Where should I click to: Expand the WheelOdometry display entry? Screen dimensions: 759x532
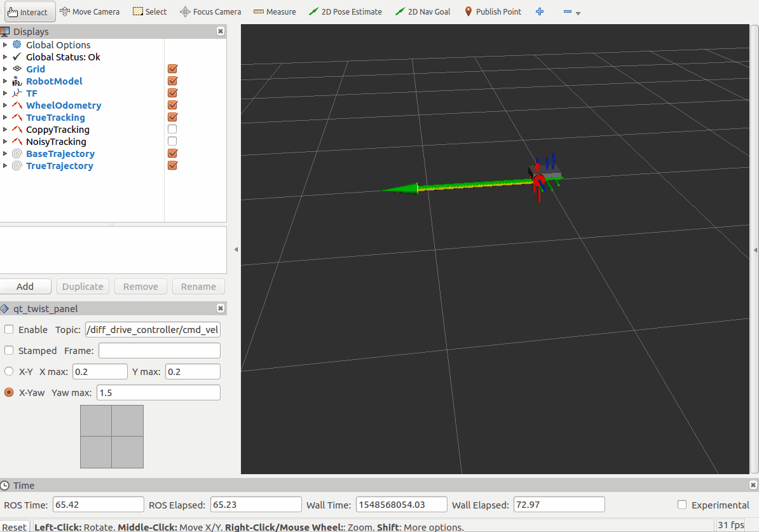(6, 106)
